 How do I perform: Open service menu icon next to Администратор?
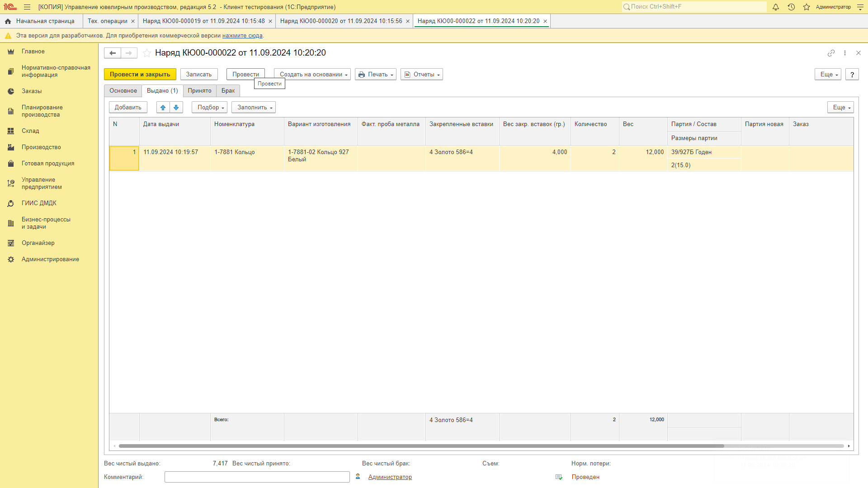(x=860, y=7)
